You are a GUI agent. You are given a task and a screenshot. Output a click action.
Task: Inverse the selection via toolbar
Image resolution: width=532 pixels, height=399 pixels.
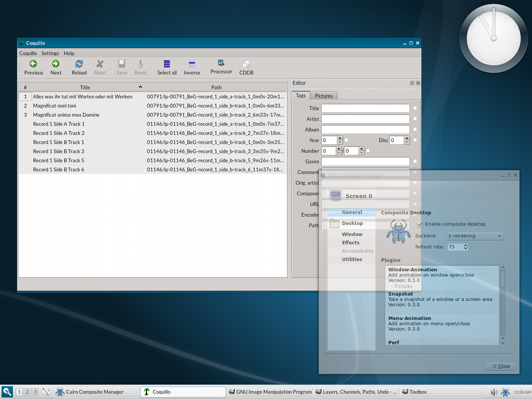pos(192,67)
